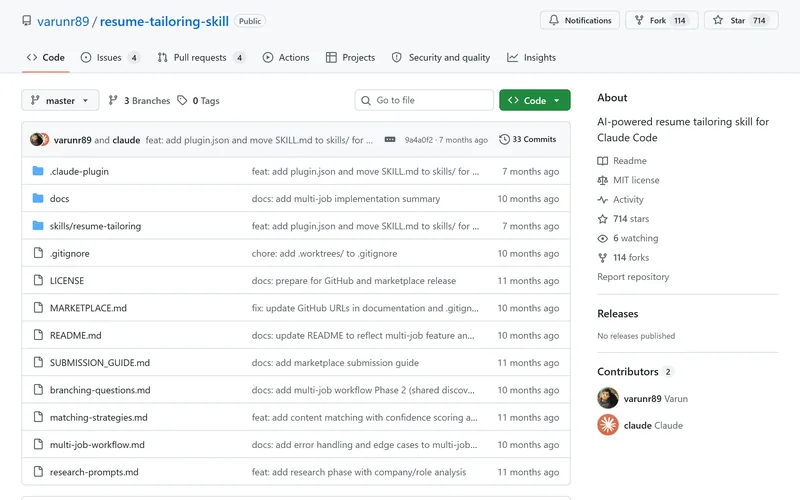This screenshot has height=500, width=800.
Task: Open the Pull requests tab
Action: [202, 58]
